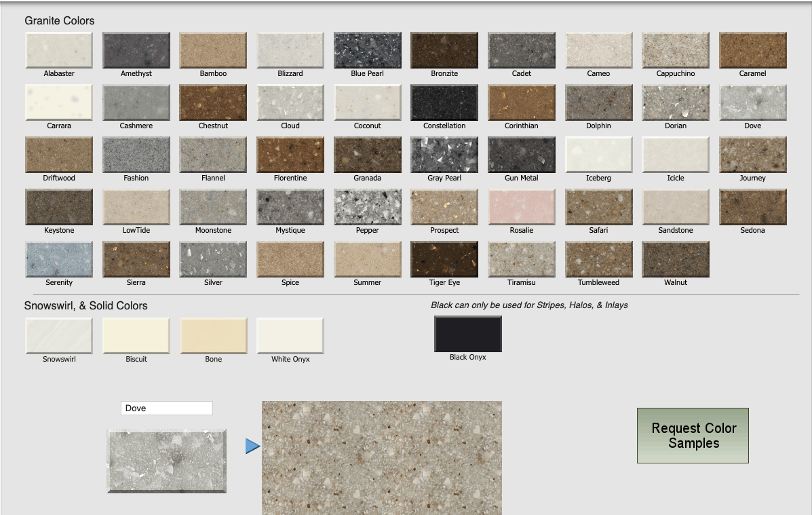Select the Tiger Eye granite sample
The image size is (812, 515).
(444, 259)
